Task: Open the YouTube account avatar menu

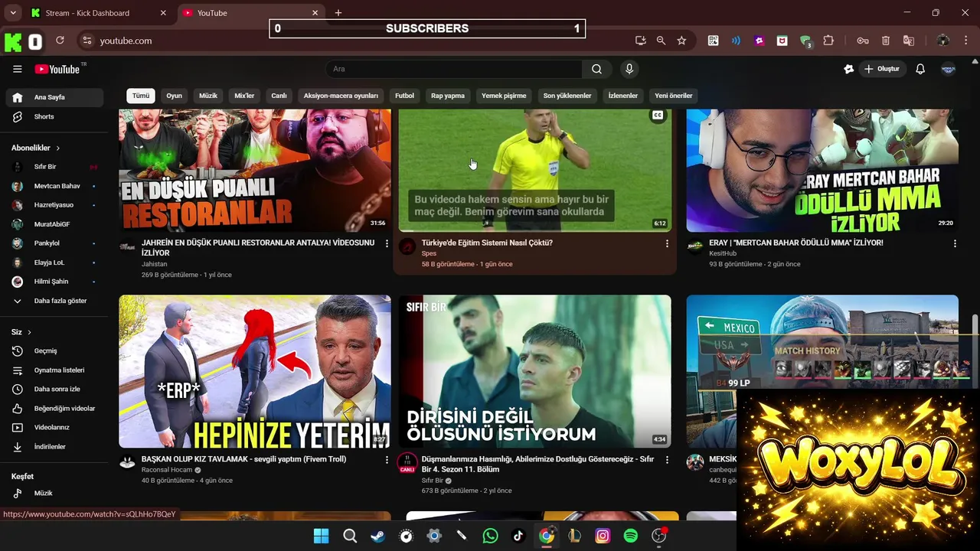Action: (949, 69)
